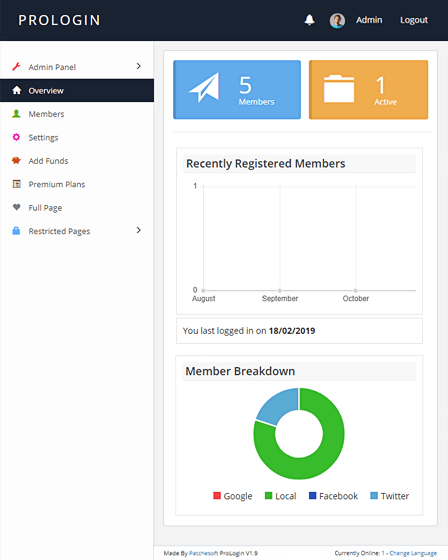The height and width of the screenshot is (560, 448).
Task: Toggle the Google red legend swatch
Action: (x=216, y=495)
